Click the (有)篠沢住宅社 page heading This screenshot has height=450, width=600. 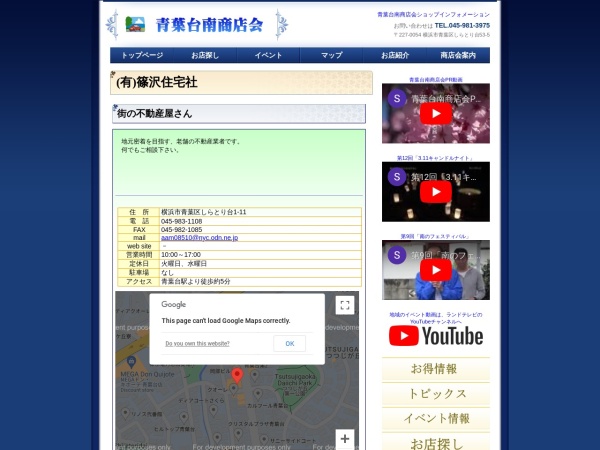(x=157, y=82)
